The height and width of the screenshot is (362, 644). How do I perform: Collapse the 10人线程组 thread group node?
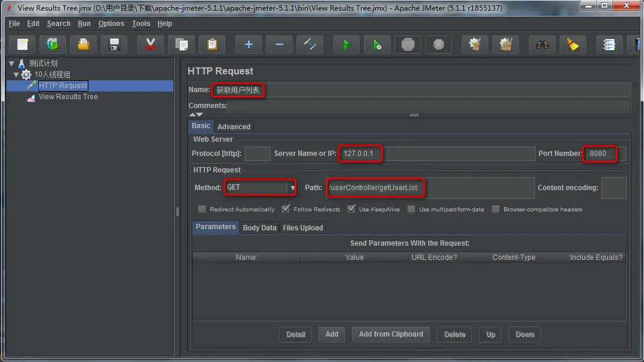(x=16, y=74)
